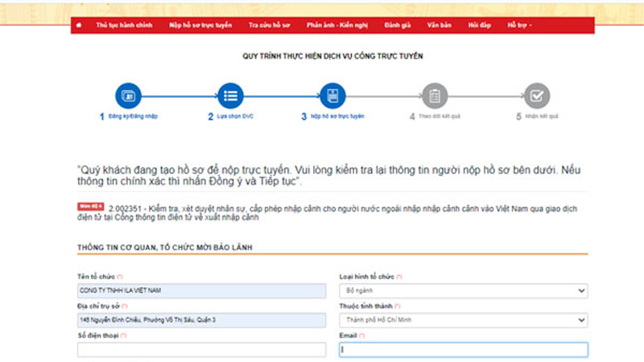Click the step 4 Theo dõi kết quả icon

pyautogui.click(x=435, y=96)
